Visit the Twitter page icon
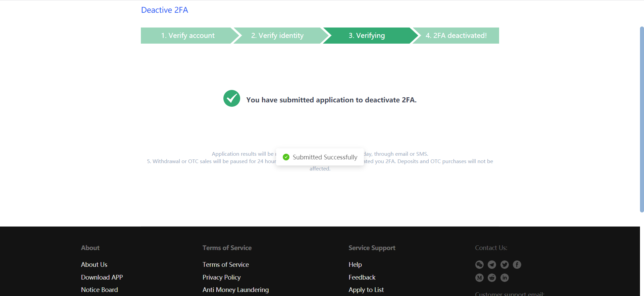 pyautogui.click(x=504, y=265)
